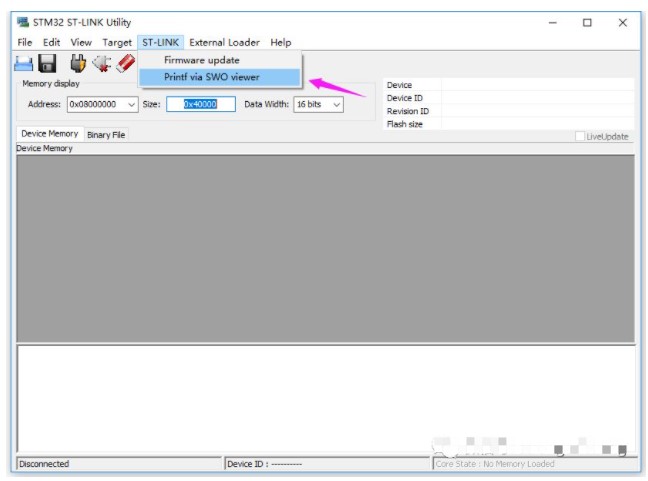Click inside the log output area
Viewport: 648px width, 481px height.
click(x=326, y=399)
